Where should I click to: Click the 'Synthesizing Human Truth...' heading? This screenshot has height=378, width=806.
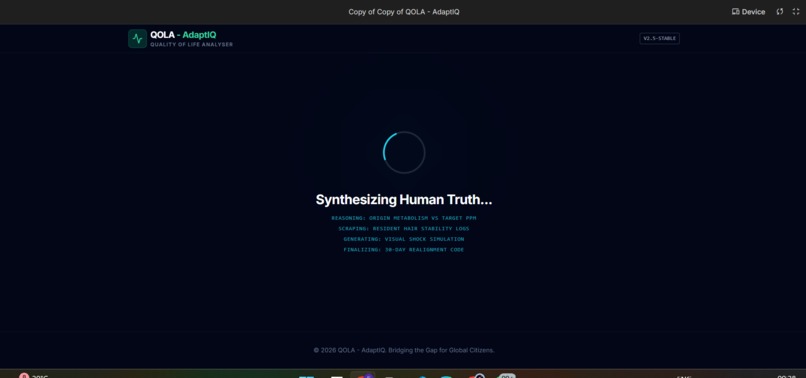(x=404, y=200)
